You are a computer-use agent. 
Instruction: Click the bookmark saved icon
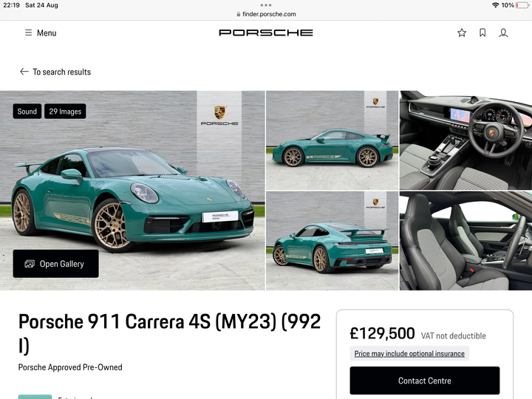click(482, 33)
